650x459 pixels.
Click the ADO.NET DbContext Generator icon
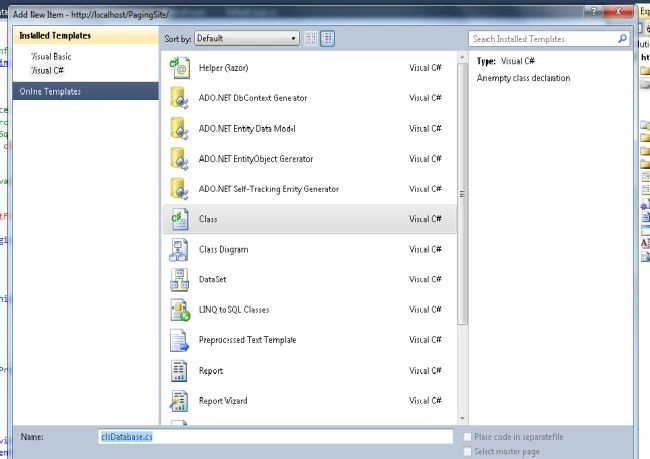[x=179, y=98]
